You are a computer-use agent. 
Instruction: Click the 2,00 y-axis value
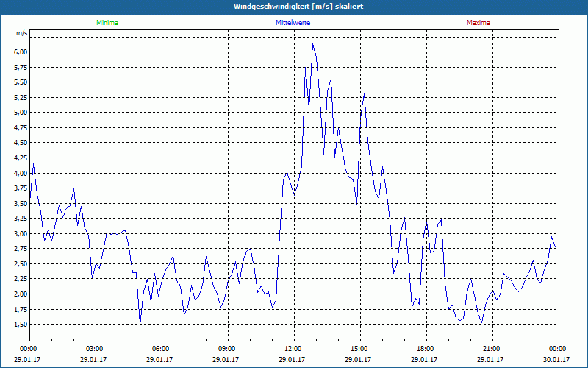[x=21, y=294]
